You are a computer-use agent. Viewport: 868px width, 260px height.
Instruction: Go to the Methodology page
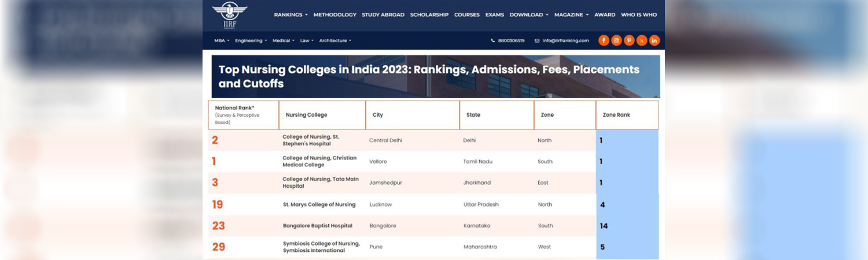point(335,15)
